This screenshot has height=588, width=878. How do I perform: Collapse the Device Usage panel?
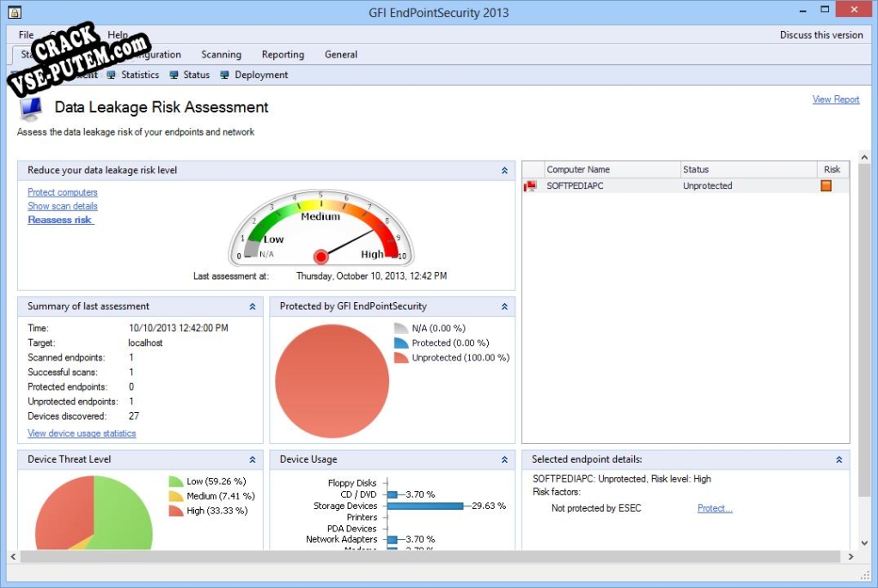coord(504,460)
